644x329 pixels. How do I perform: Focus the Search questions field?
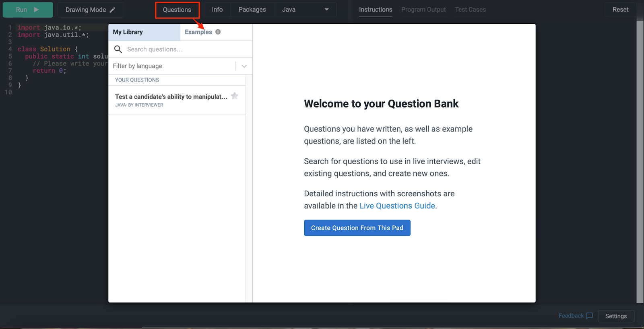(180, 49)
